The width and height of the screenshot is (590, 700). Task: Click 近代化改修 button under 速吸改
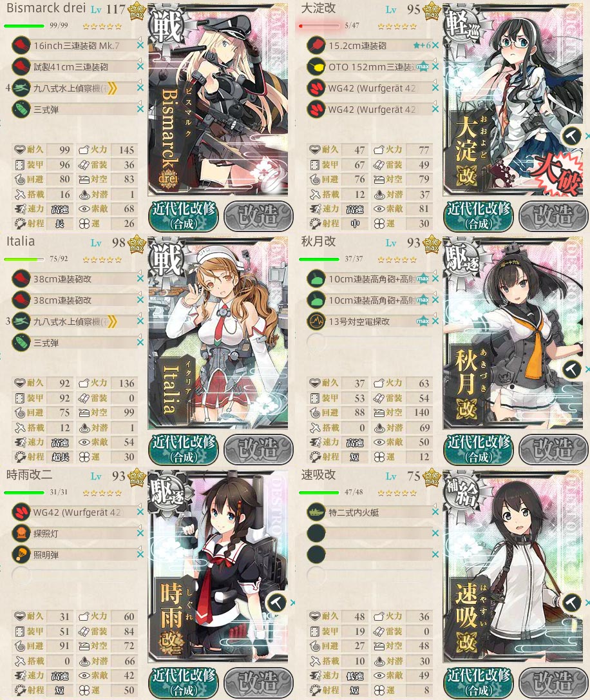coord(479,683)
